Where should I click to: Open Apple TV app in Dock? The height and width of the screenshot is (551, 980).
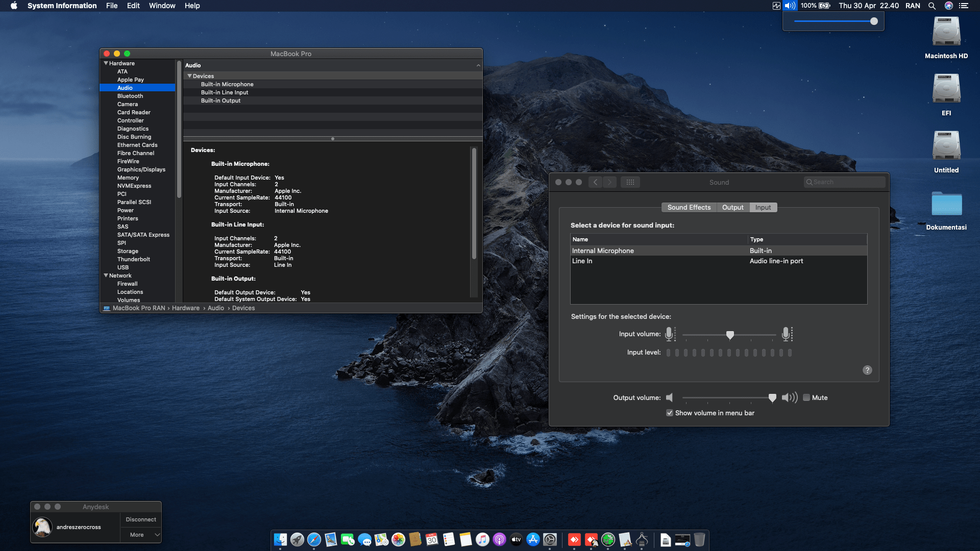click(516, 540)
